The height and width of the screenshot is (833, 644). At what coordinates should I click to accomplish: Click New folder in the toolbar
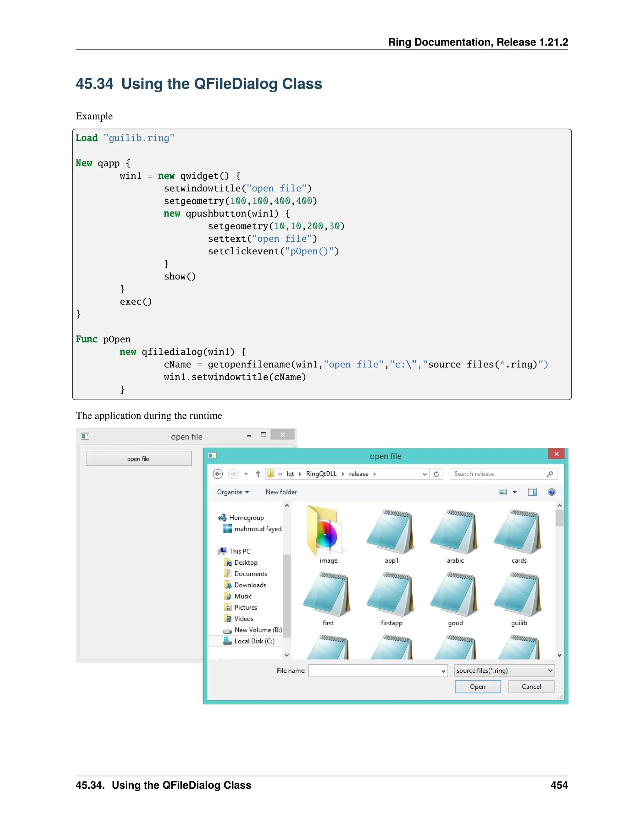coord(281,492)
